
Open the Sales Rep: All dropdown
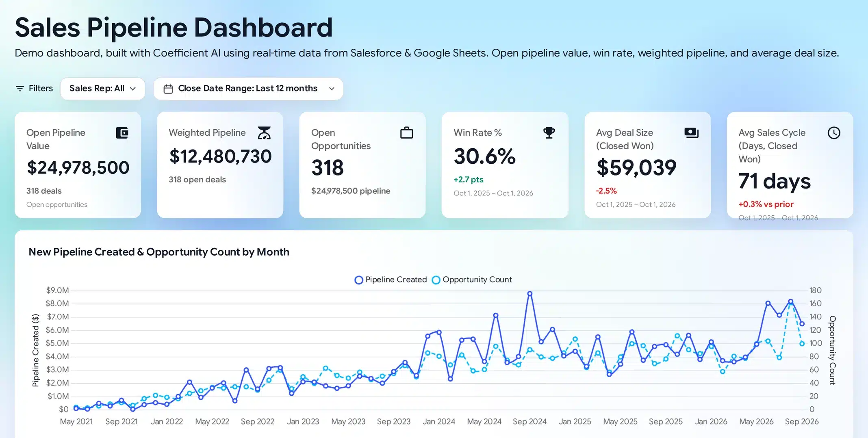click(102, 89)
